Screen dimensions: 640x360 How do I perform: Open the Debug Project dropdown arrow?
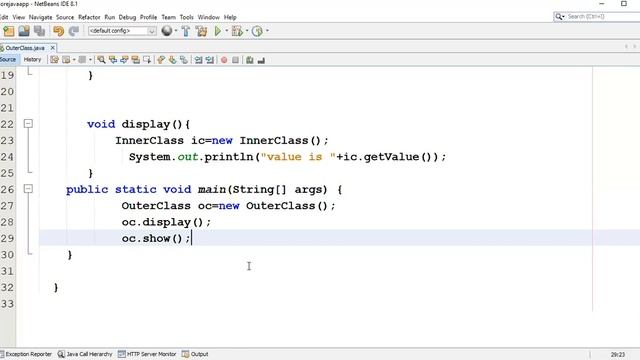pos(247,31)
